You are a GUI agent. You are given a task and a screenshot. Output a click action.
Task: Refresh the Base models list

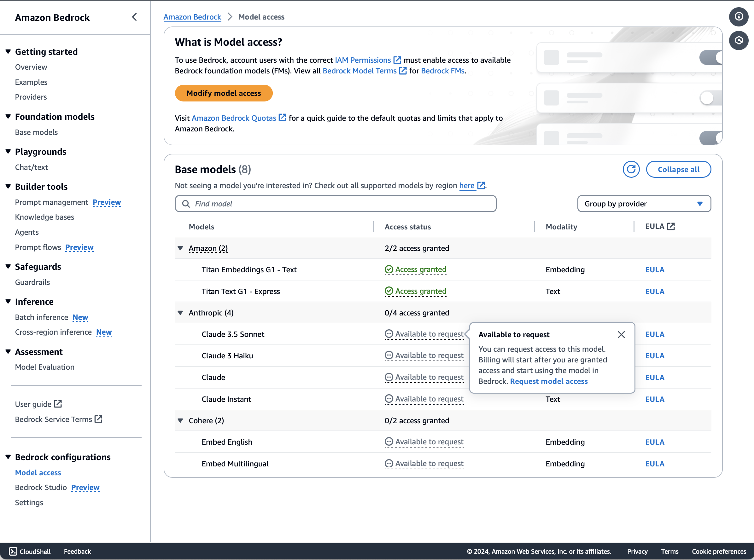[631, 169]
